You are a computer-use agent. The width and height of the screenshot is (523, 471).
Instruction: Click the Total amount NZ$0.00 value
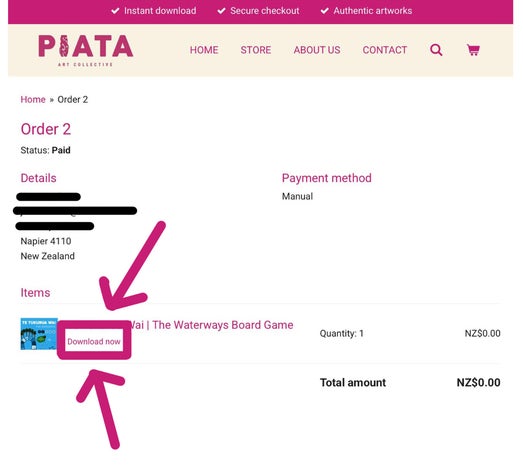[x=478, y=382]
